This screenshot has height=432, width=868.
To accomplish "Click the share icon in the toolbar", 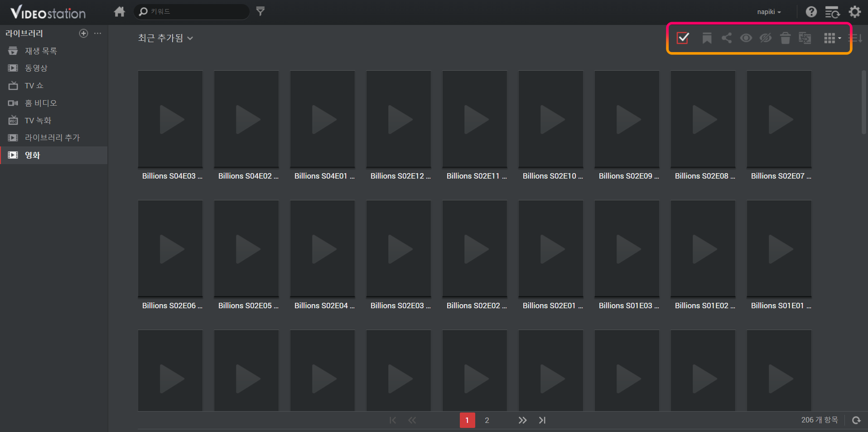I will click(x=727, y=38).
